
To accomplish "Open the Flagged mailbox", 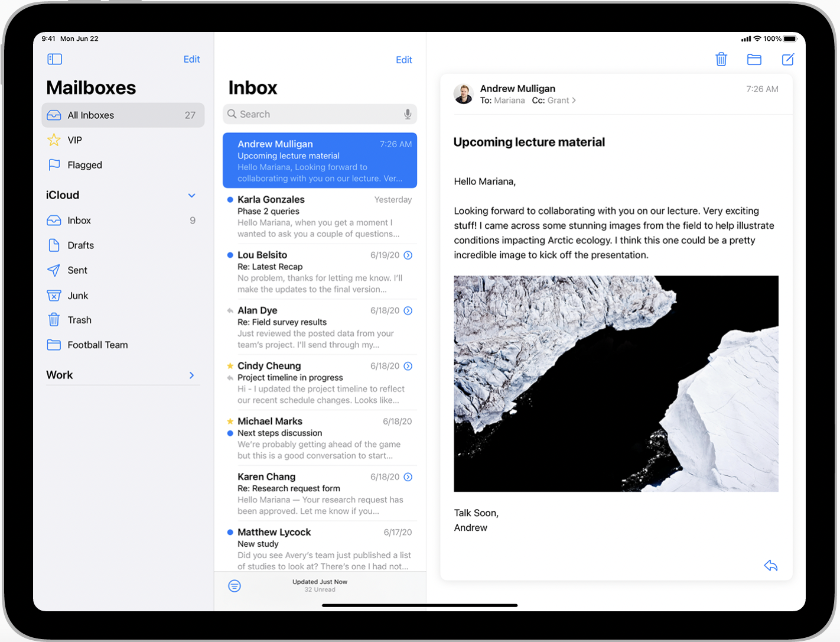I will pos(123,165).
